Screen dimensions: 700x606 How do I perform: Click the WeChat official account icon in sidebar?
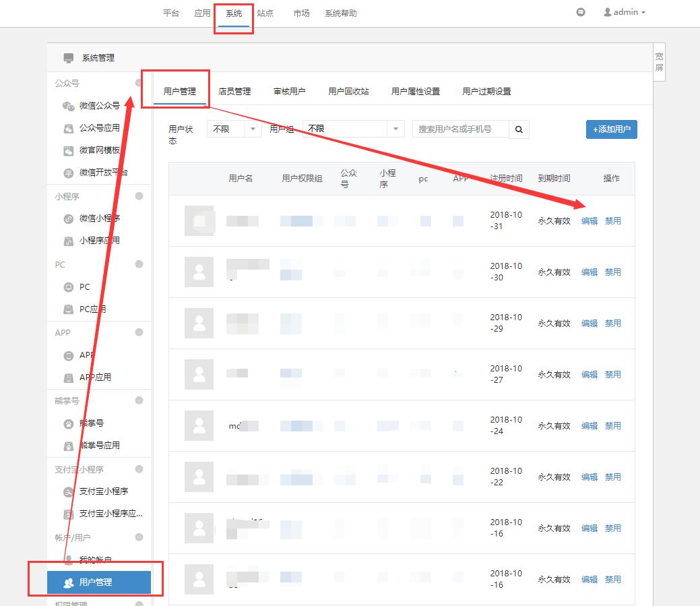68,106
